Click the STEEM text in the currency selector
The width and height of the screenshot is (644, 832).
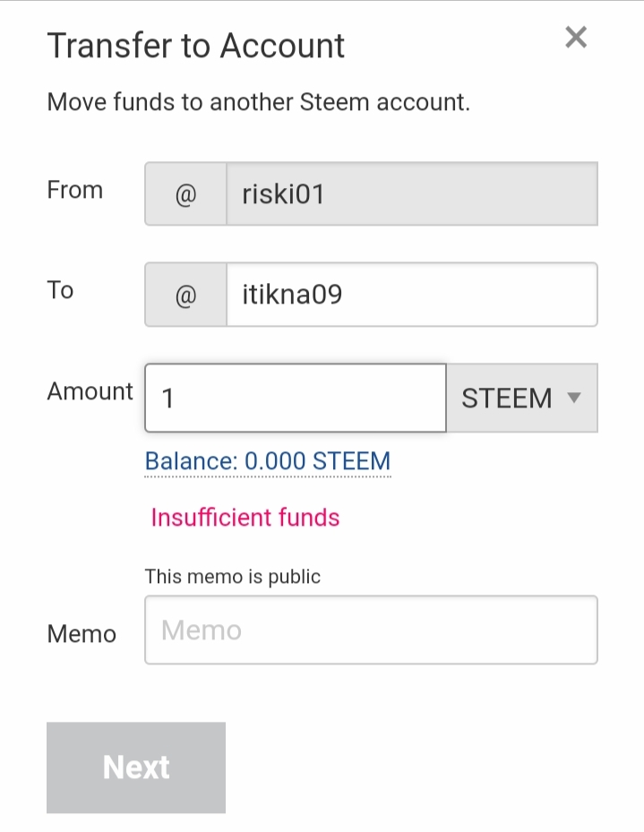(x=506, y=398)
